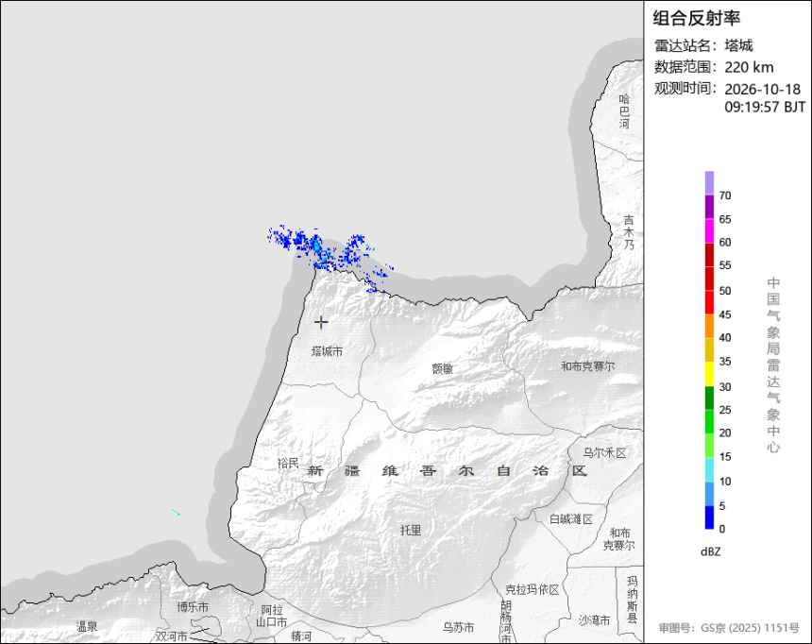Click the 温泉 county label
The image size is (812, 644).
coord(87,627)
